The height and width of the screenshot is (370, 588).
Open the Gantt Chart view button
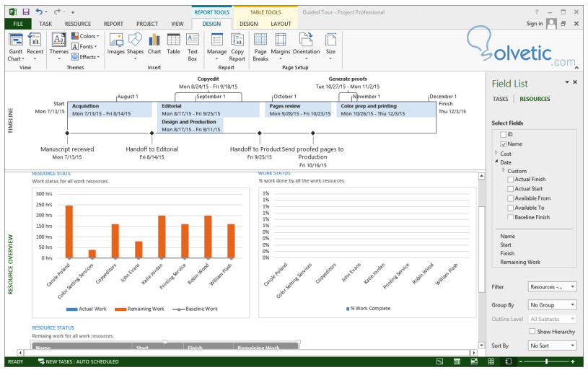pyautogui.click(x=14, y=46)
